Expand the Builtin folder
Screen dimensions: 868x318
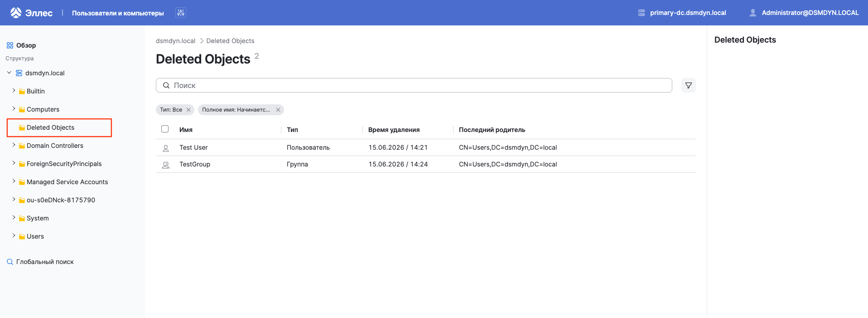coord(14,91)
